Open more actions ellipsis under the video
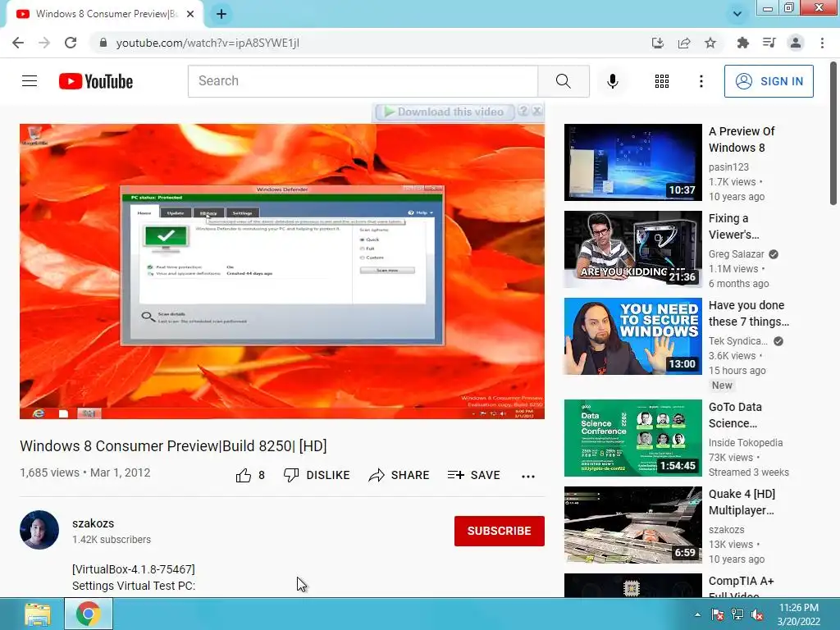Screen dimensions: 840x630 click(528, 476)
